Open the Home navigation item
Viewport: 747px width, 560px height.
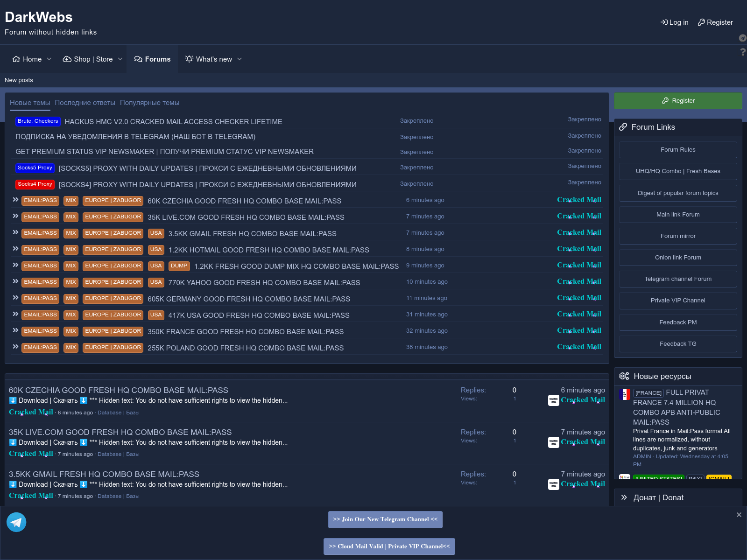pos(27,59)
